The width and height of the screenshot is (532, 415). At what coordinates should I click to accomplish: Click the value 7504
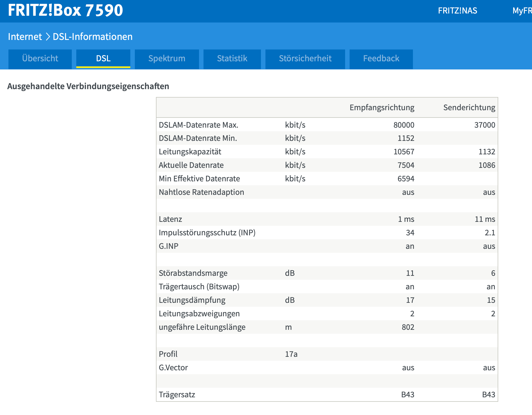(x=406, y=165)
